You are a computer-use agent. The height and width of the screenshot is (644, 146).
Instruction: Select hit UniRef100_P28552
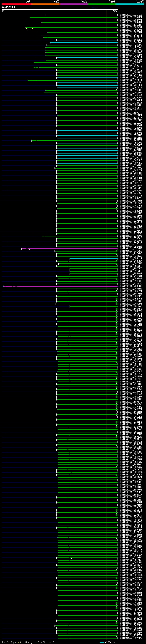coord(131,128)
